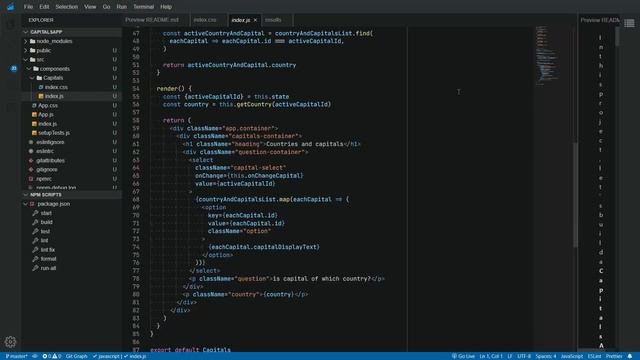Click the VS Code logo icon

tap(10, 7)
